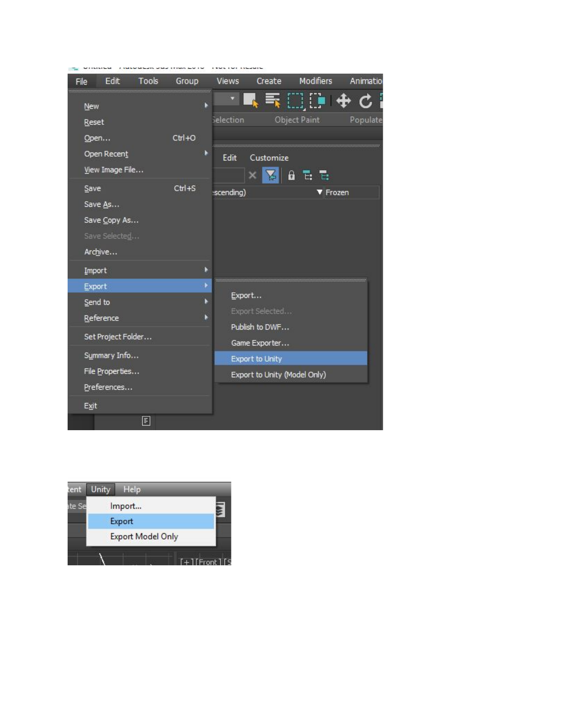Screen dimensions: 563x728
Task: Click the [Front] viewport label
Action: (x=208, y=562)
